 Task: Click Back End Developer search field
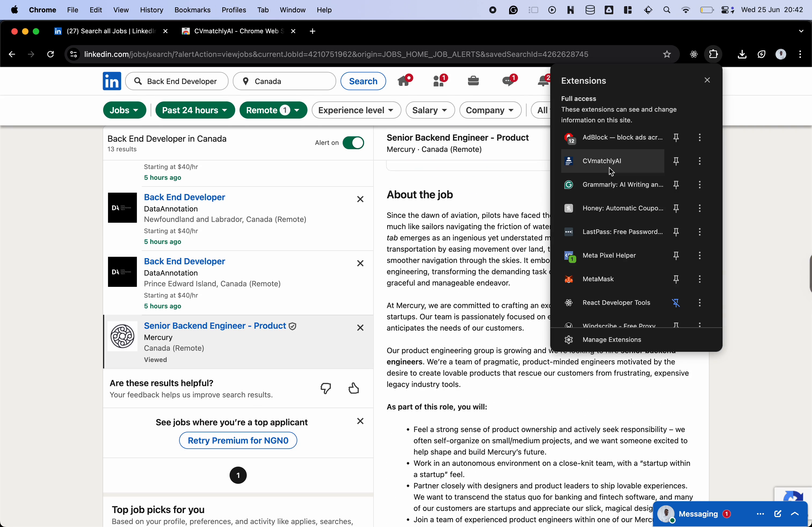coord(182,81)
